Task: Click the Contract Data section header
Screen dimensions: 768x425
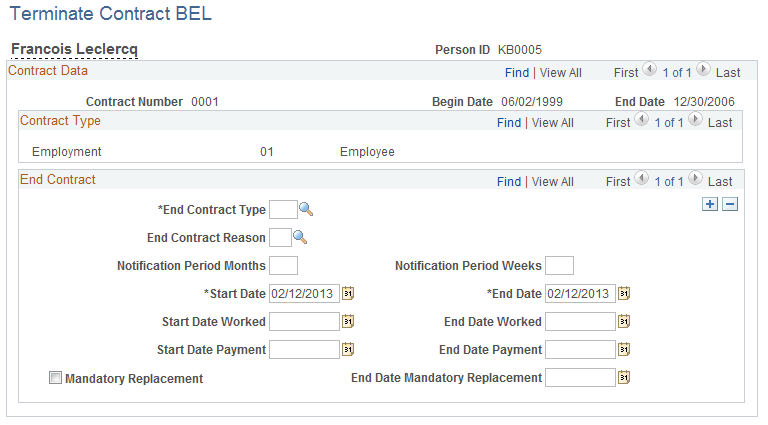Action: pos(48,71)
